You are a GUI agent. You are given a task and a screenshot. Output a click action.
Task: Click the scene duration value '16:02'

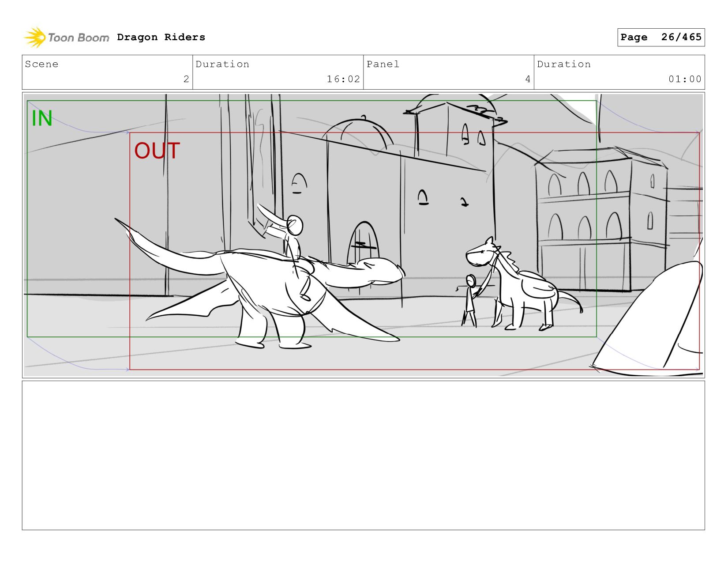coord(343,79)
